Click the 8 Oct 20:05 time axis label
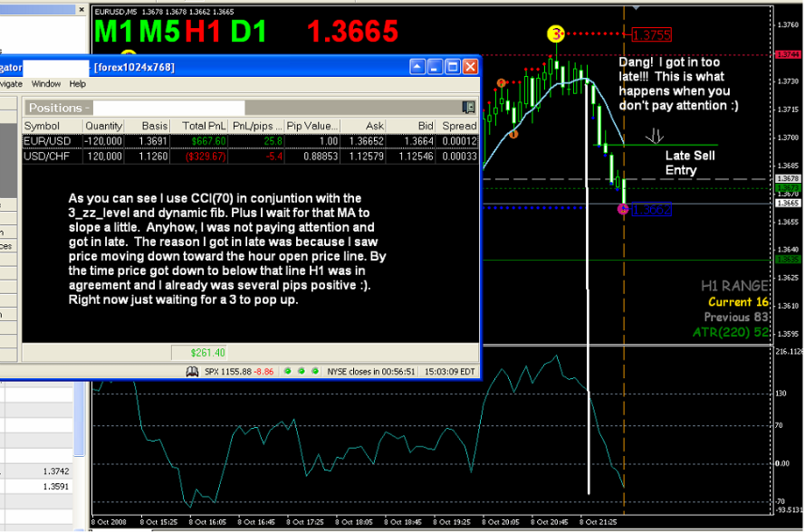 point(501,522)
